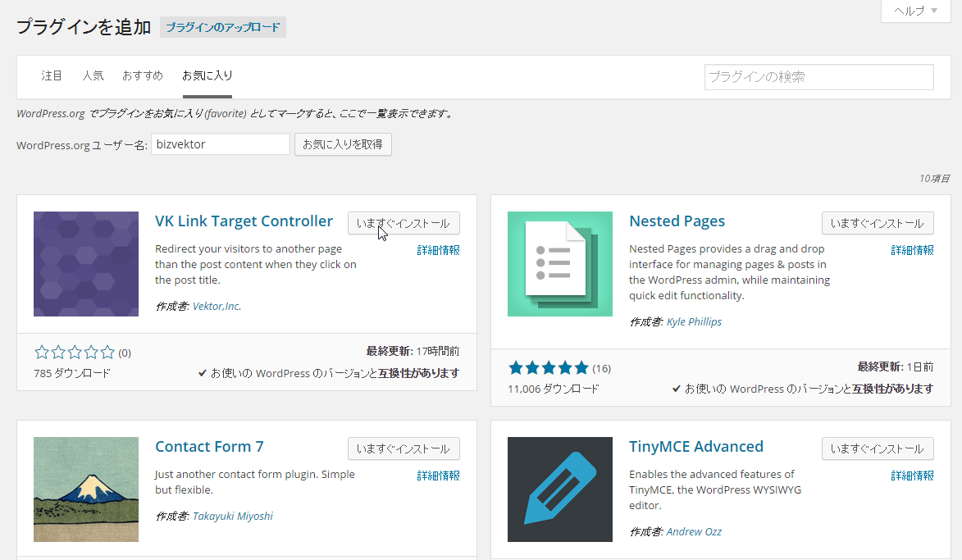Install the Nested Pages plugin now
This screenshot has width=962, height=560.
(x=878, y=223)
